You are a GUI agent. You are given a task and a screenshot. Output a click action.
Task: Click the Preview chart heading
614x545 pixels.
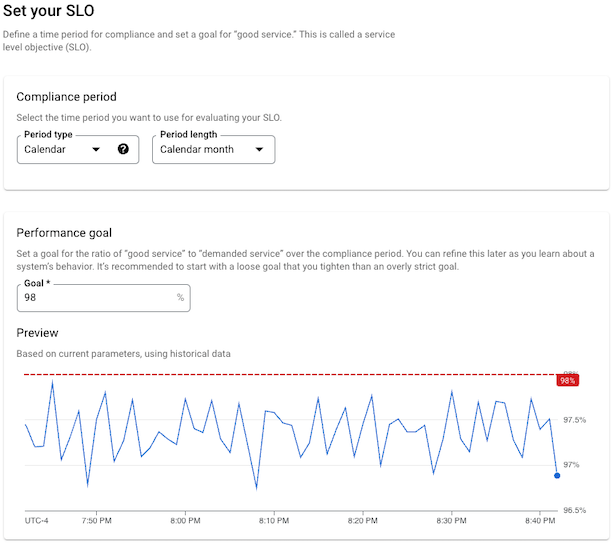[x=38, y=333]
